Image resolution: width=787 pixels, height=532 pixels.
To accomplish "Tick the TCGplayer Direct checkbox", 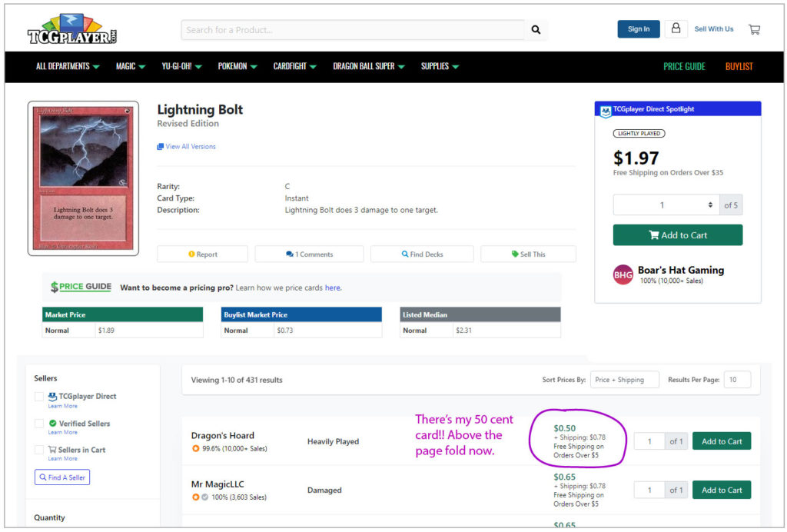I will [39, 396].
